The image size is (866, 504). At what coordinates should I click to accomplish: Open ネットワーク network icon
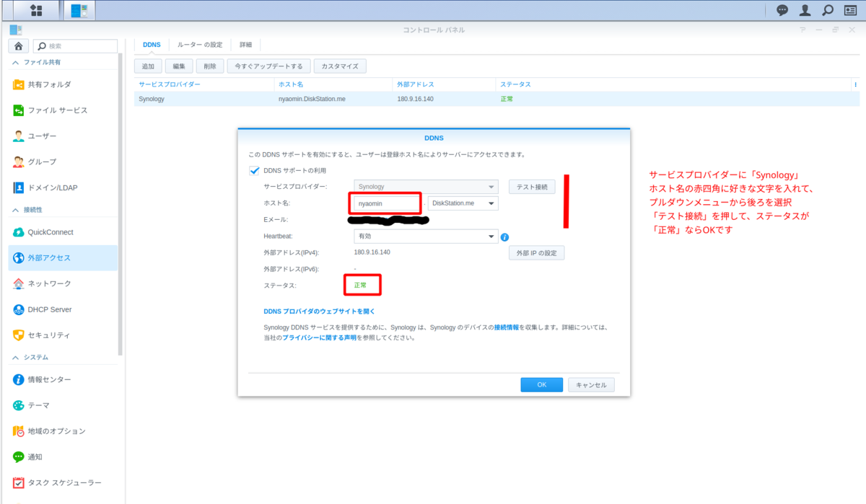click(19, 283)
